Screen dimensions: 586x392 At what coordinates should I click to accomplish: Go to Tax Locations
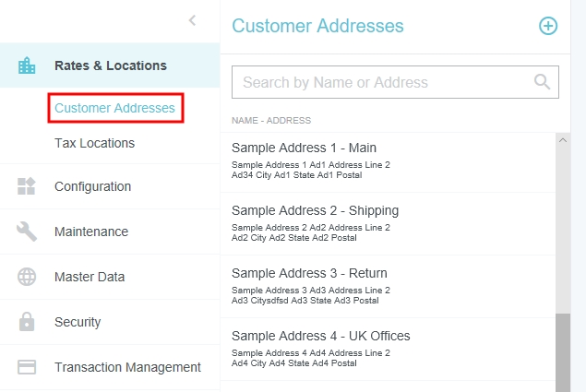[94, 143]
